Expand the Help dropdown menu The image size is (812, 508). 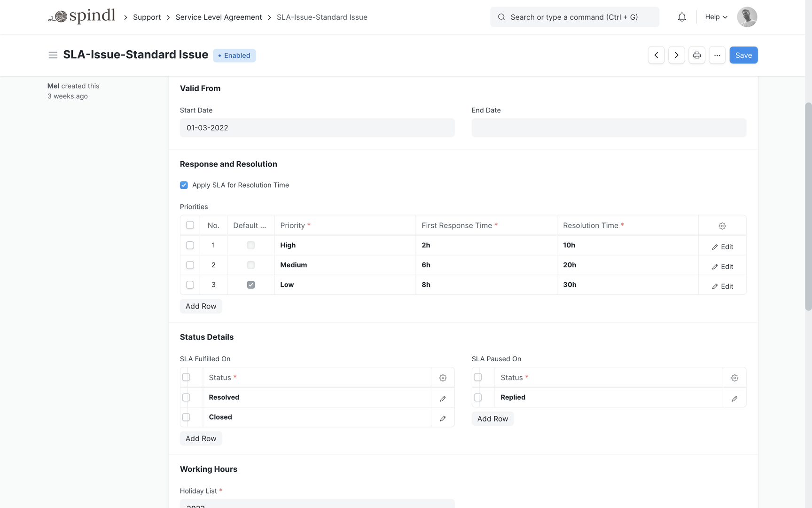(716, 17)
